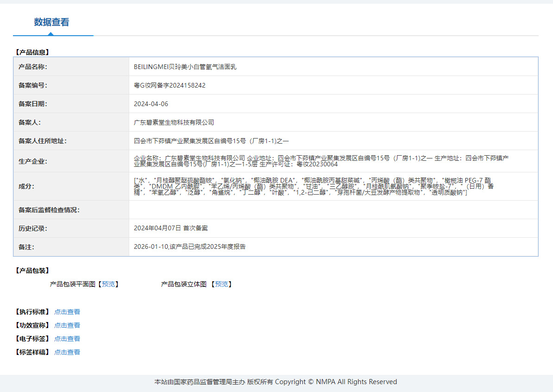The height and width of the screenshot is (392, 553).
Task: Click the 备案日期 value 2024-04-06
Action: coord(151,104)
